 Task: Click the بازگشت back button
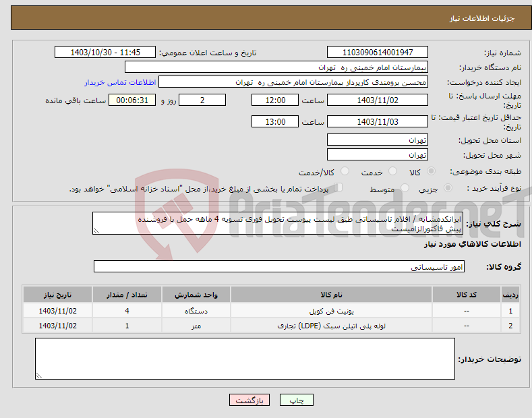(249, 400)
